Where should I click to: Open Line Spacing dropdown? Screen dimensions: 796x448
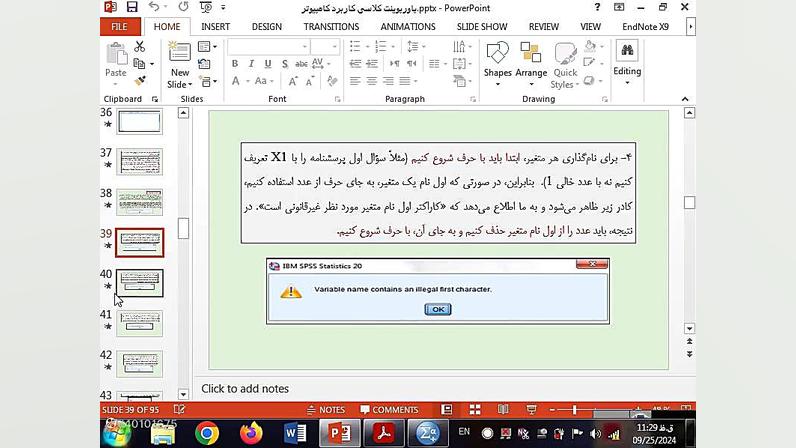click(415, 47)
